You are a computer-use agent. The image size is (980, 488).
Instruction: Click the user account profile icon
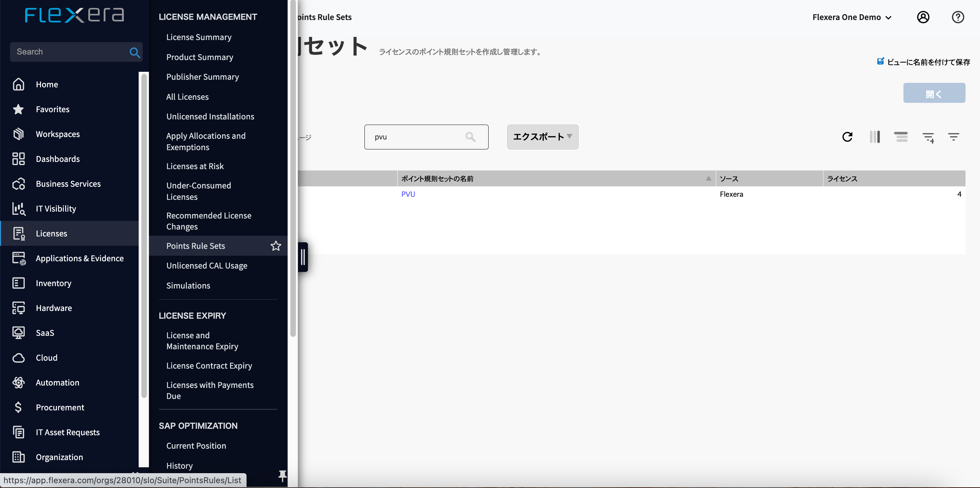[x=923, y=17]
